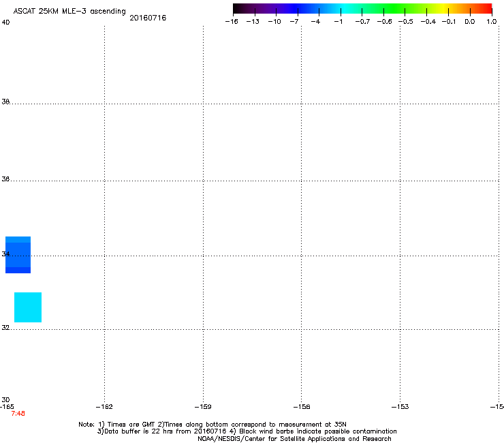504x443 pixels.
Task: Click the rainbow color scale bar
Action: tap(362, 8)
